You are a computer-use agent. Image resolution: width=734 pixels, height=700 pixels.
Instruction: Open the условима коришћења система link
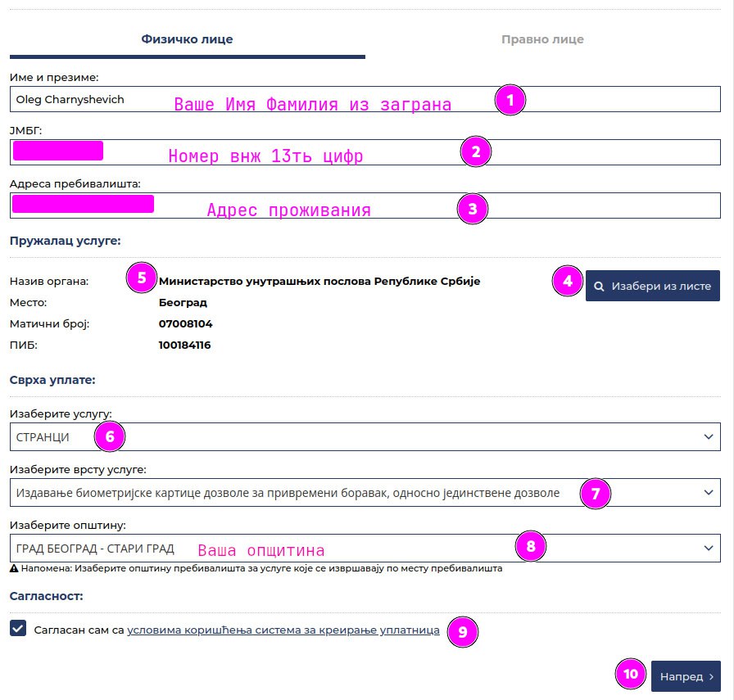(283, 630)
